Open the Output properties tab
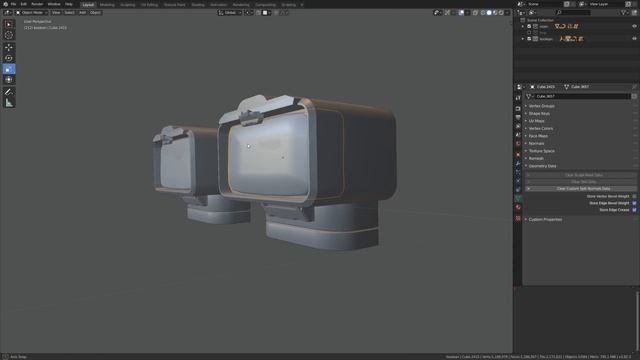 point(518,118)
